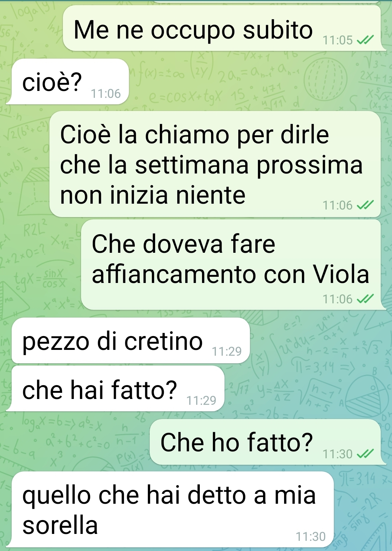Tap the 11:05 timestamp on first message
The width and height of the screenshot is (392, 551).
coord(338,40)
